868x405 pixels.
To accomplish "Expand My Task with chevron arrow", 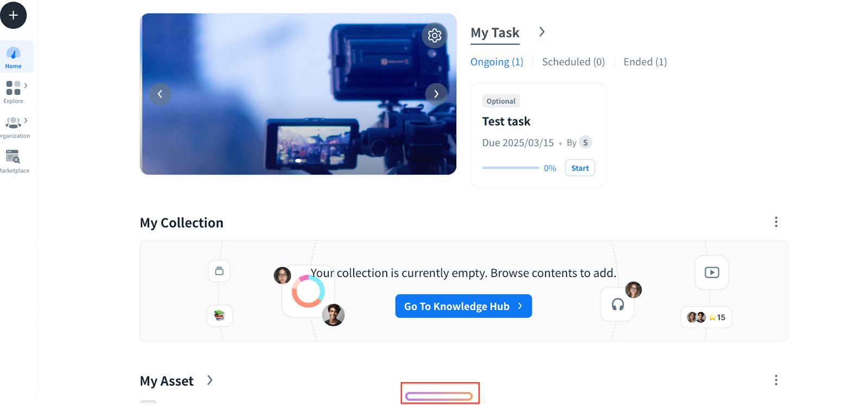I will pyautogui.click(x=541, y=32).
